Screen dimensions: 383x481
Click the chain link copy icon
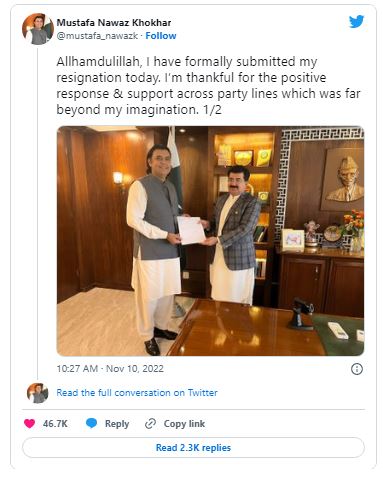150,423
